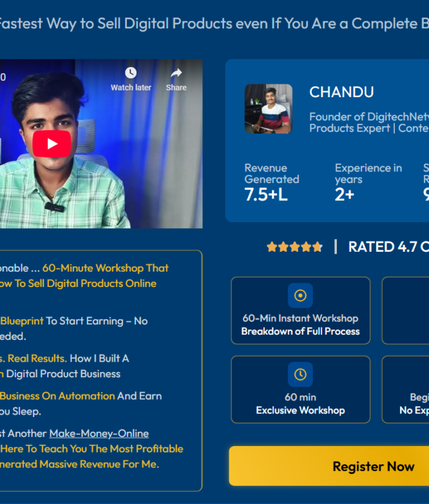Click the 60-Minute Workshop That highlighted text
Viewport: 429px width, 504px height.
tap(105, 268)
